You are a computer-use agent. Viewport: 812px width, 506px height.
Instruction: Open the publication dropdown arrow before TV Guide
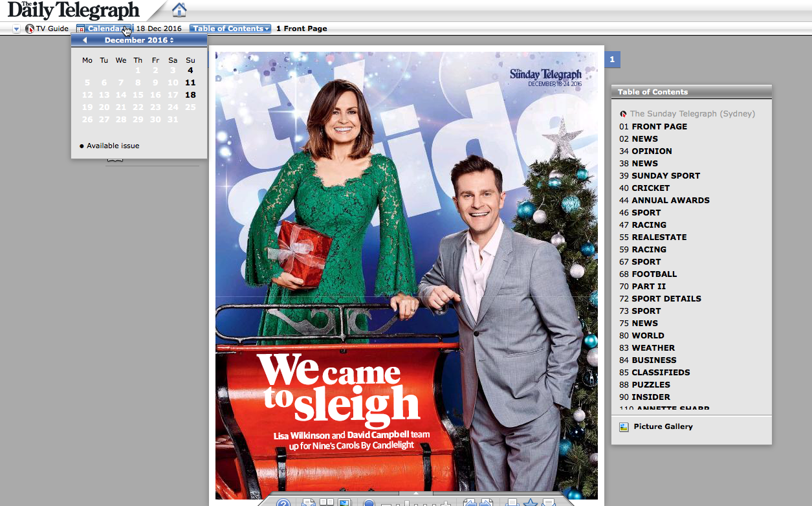click(17, 29)
